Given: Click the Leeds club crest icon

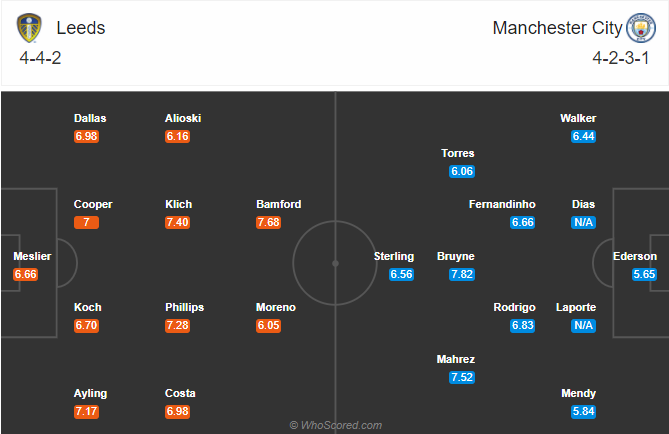Looking at the screenshot, I should [x=29, y=28].
